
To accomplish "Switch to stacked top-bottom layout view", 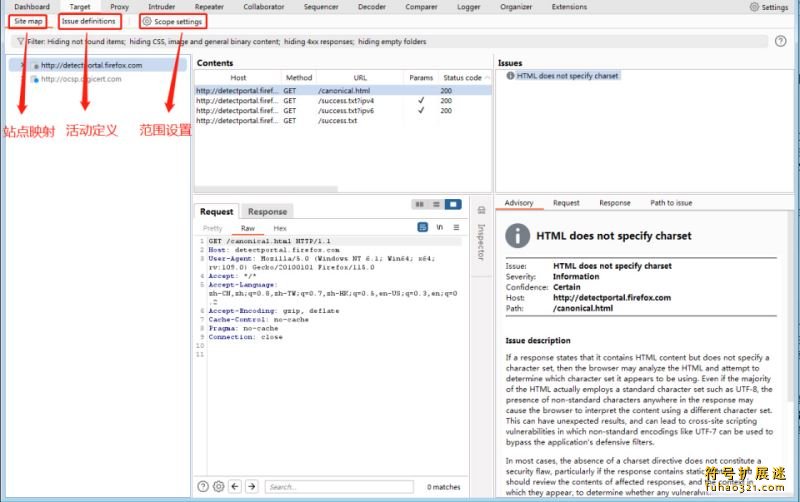I will pos(437,205).
